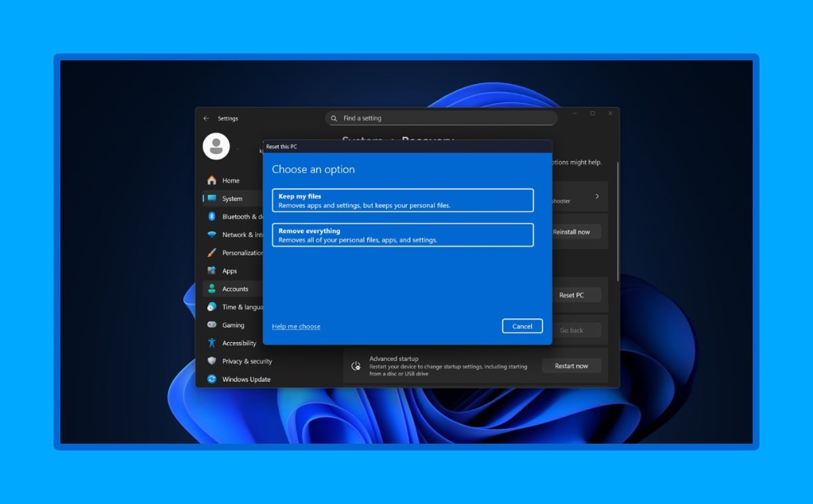This screenshot has width=813, height=504.
Task: Click the Gaming controller icon
Action: point(212,325)
